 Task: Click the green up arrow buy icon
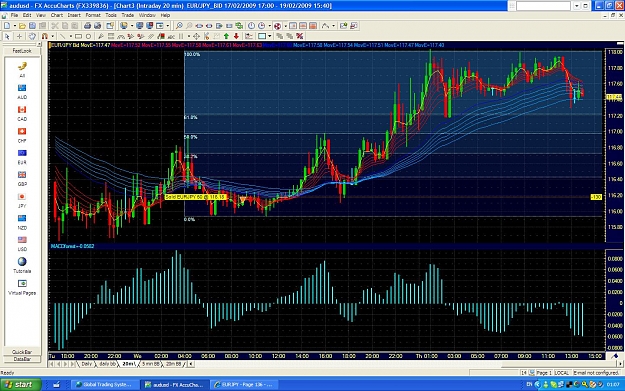click(x=226, y=36)
